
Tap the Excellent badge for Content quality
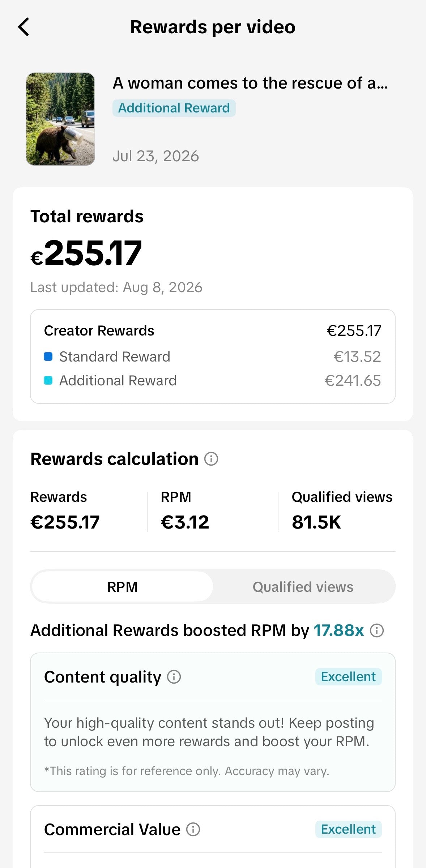point(349,677)
